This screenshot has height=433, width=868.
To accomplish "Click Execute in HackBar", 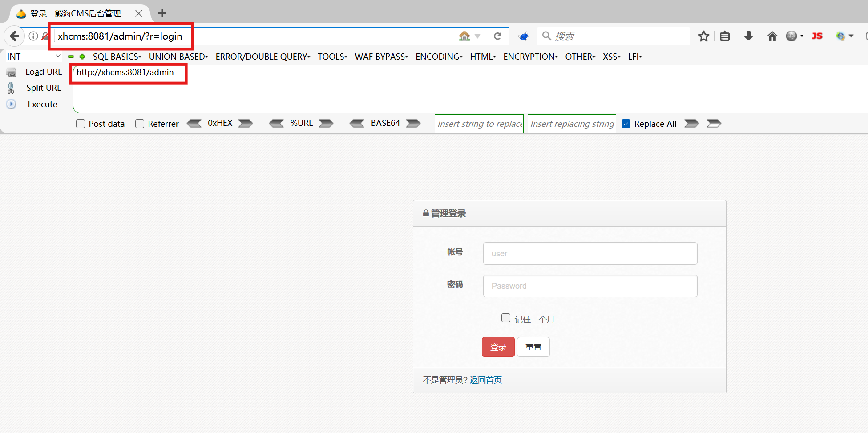I will pos(42,104).
